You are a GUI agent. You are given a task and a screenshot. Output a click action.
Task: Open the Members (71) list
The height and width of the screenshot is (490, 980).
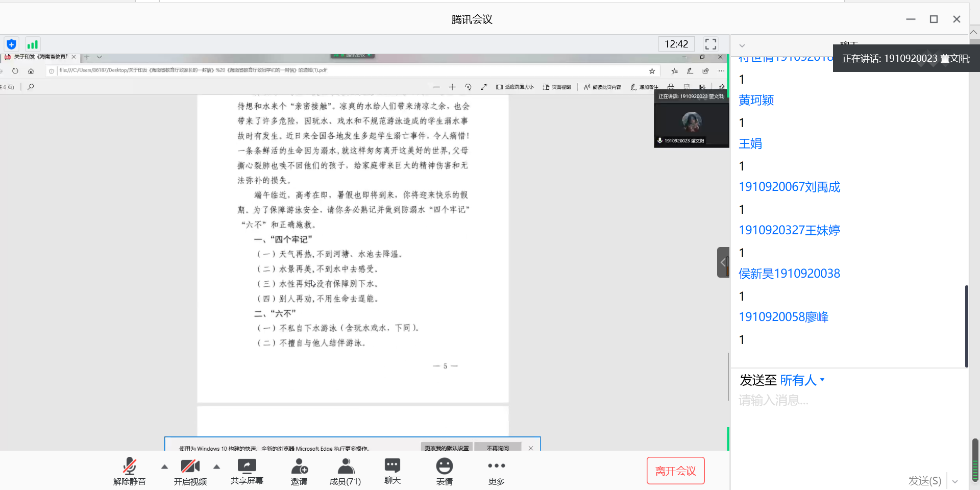pyautogui.click(x=345, y=471)
